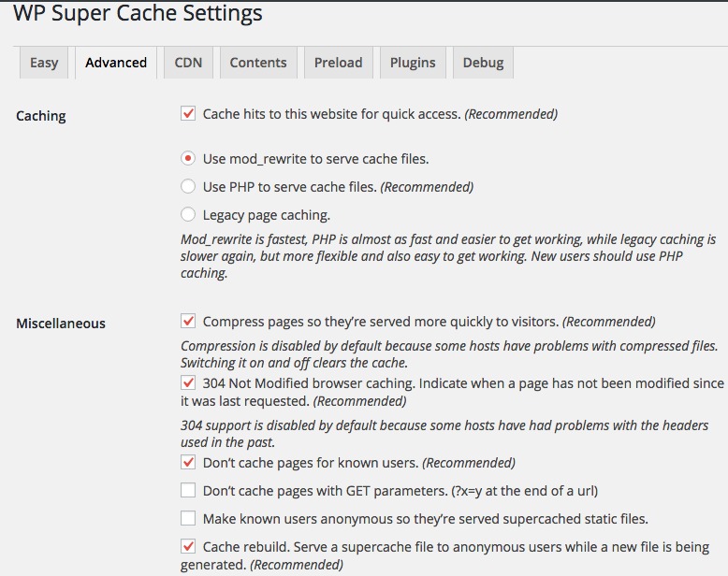The image size is (728, 576).
Task: Select Use mod_rewrite to serve cache files
Action: click(188, 159)
